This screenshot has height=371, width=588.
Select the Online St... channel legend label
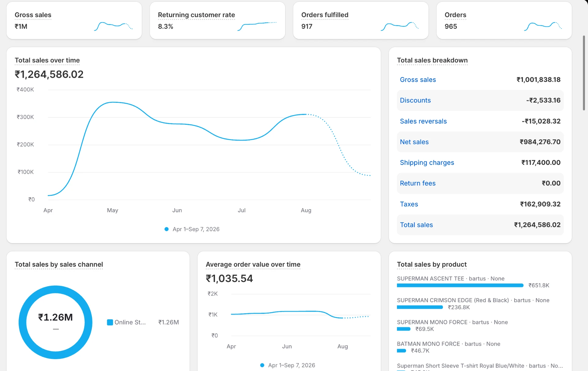point(130,322)
